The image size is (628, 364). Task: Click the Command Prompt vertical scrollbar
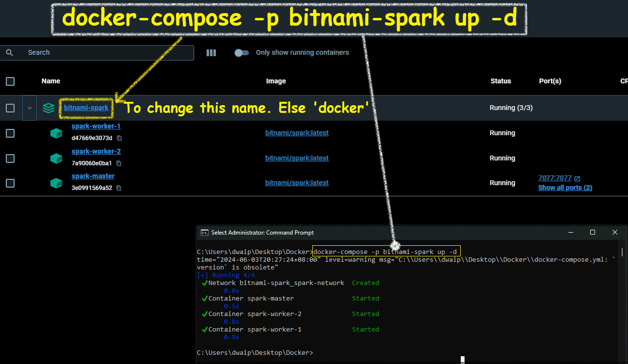click(x=621, y=252)
